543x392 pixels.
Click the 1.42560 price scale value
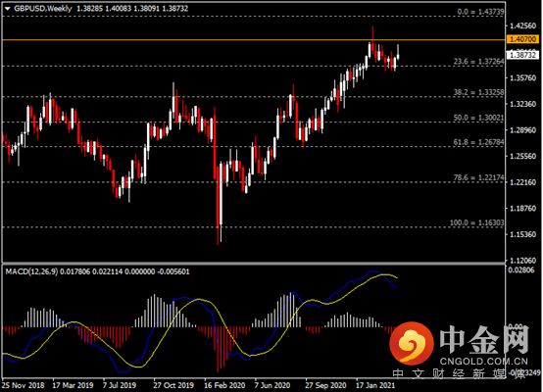(523, 26)
